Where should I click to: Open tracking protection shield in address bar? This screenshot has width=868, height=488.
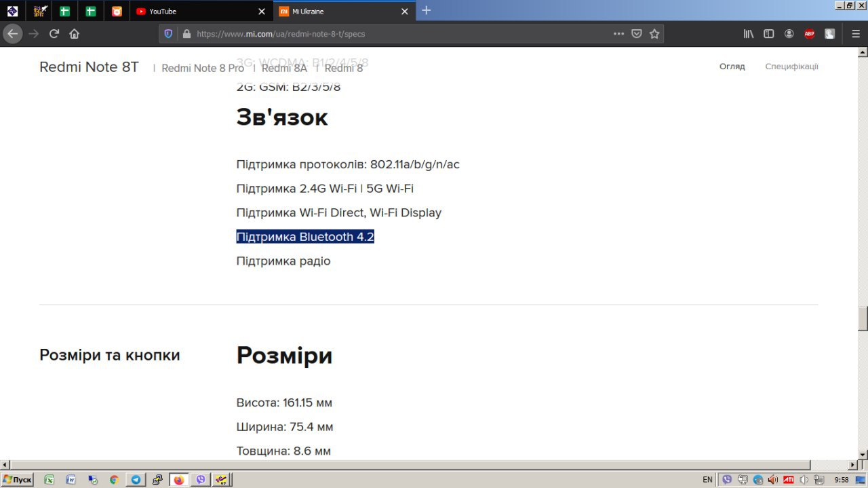tap(169, 33)
